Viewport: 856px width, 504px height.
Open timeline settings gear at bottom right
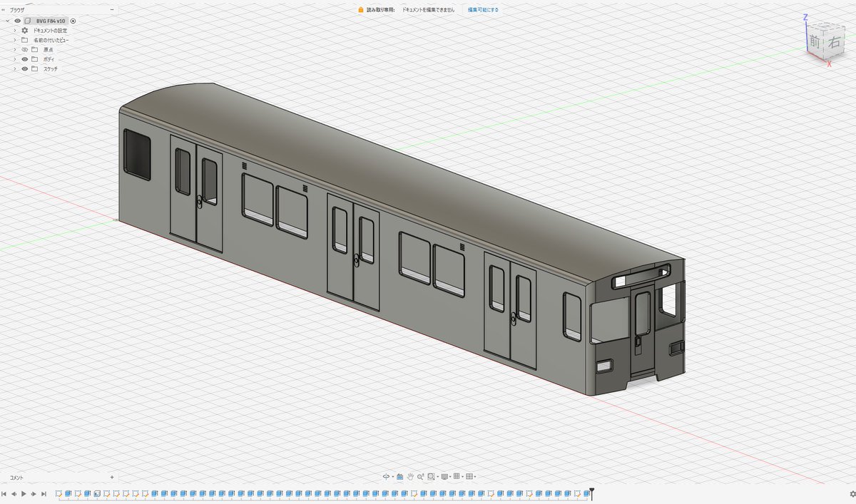(x=852, y=493)
